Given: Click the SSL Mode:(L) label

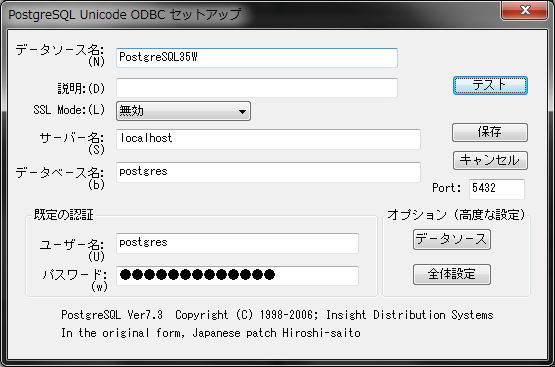Looking at the screenshot, I should 69,110.
